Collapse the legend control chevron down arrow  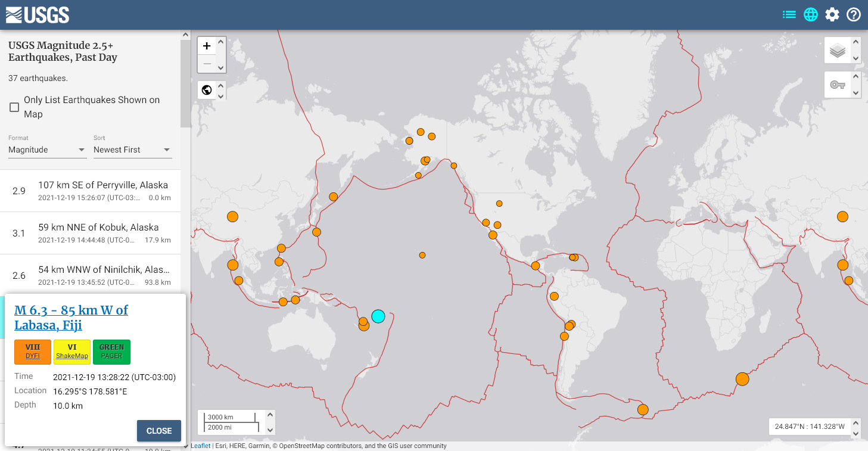(856, 93)
